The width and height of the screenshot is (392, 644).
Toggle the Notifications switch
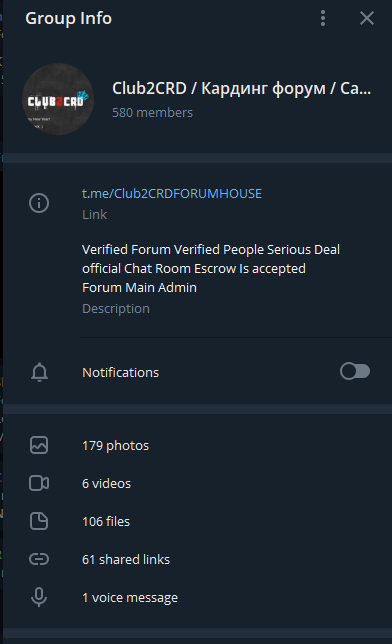pos(355,372)
